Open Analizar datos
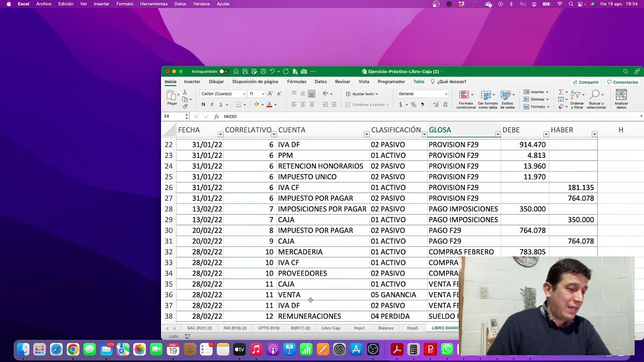 621,100
